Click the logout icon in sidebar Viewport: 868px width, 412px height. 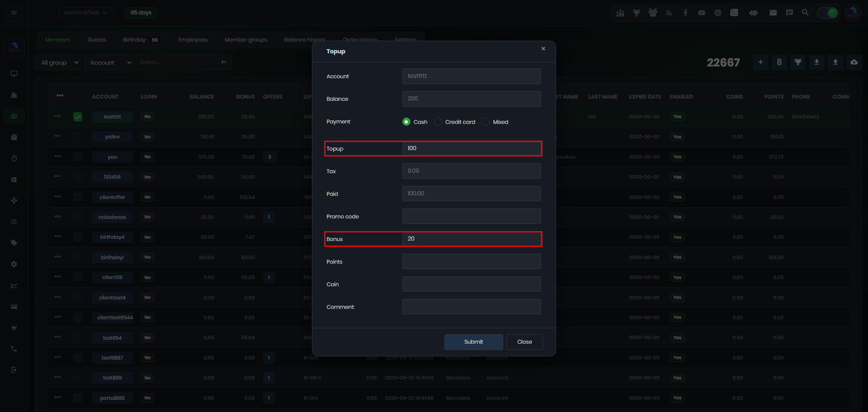point(14,370)
